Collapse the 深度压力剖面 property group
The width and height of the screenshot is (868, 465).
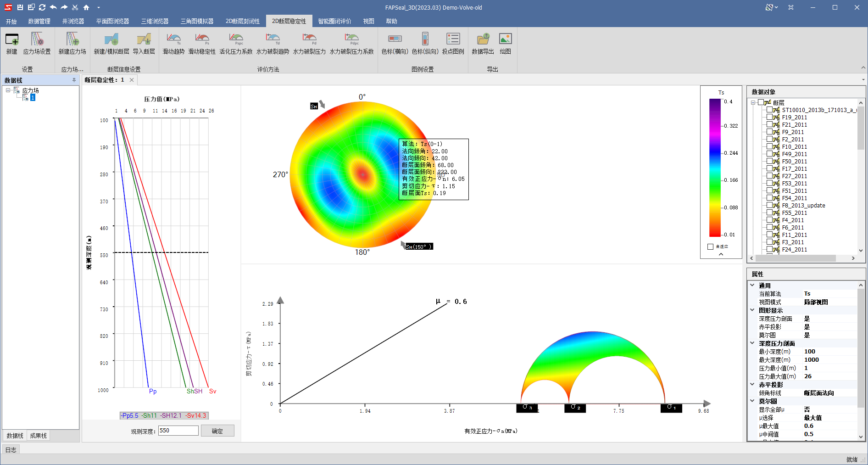(752, 343)
